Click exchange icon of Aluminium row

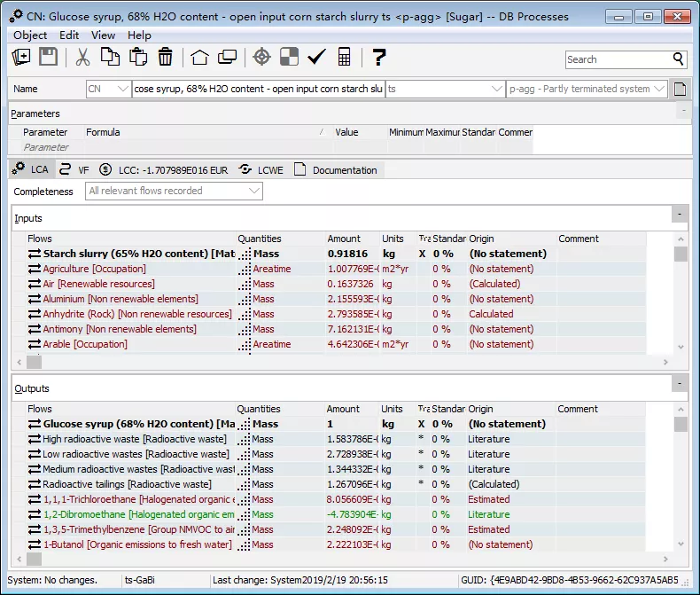point(35,299)
